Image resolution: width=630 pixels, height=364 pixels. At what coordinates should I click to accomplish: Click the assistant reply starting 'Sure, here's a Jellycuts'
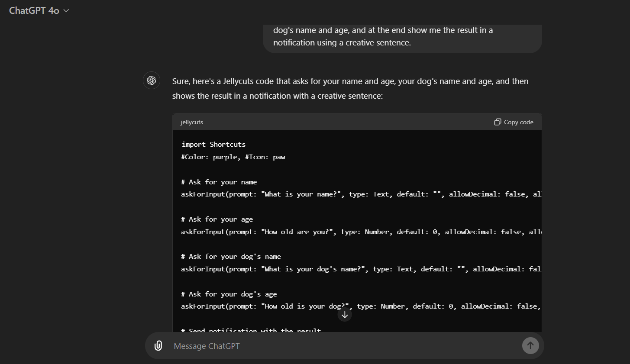350,88
